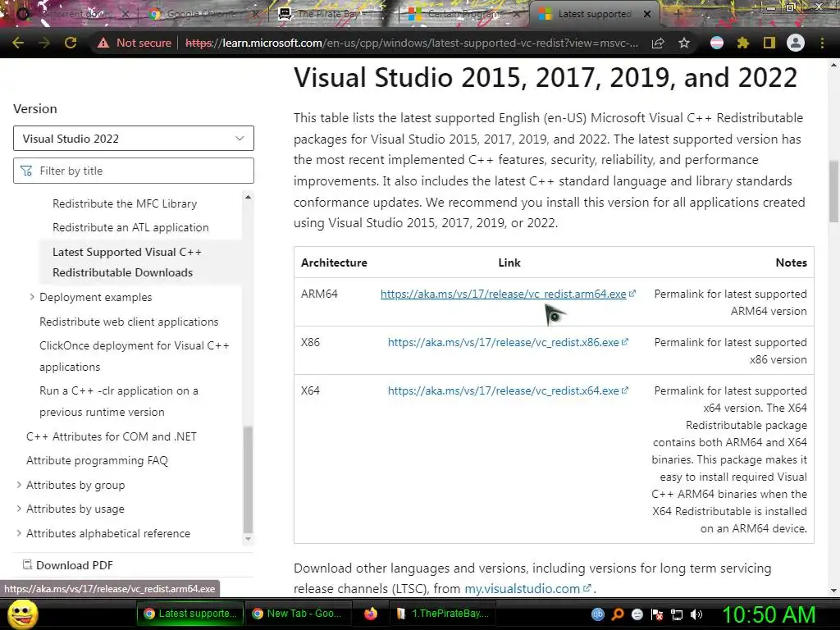The height and width of the screenshot is (630, 840).
Task: Click the ARM64 architecture cell
Action: [319, 294]
